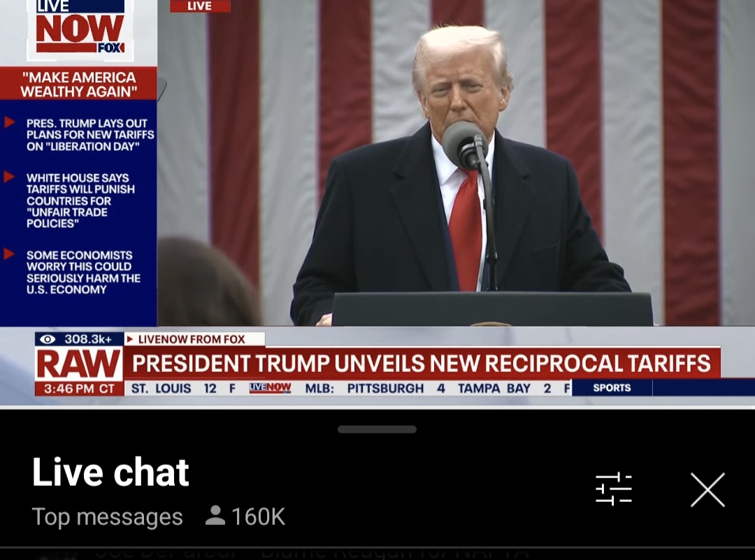The height and width of the screenshot is (560, 755).
Task: Open the live chat filter settings icon
Action: click(x=614, y=489)
